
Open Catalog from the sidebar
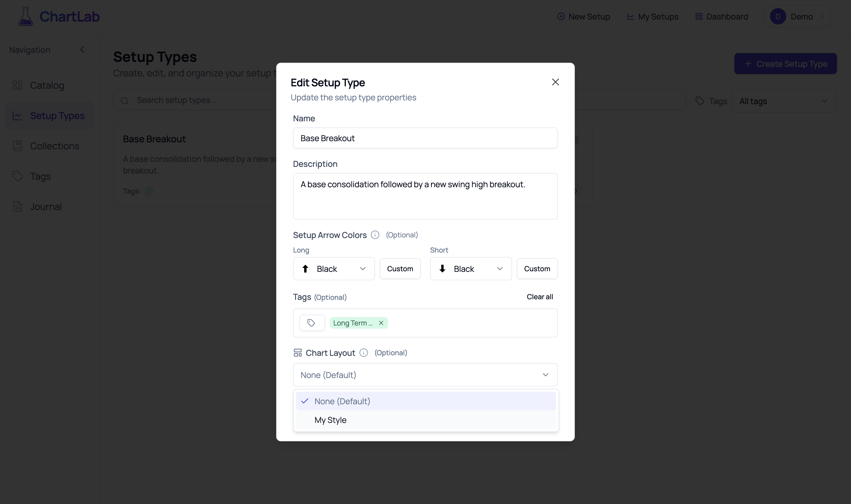coord(49,85)
